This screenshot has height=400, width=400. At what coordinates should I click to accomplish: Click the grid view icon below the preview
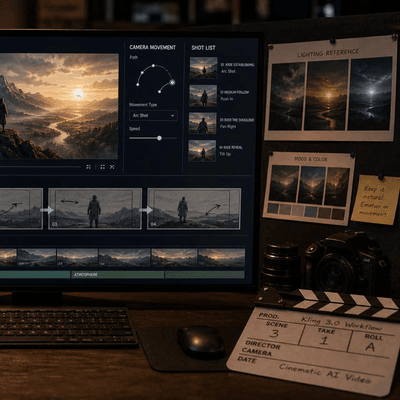103,167
